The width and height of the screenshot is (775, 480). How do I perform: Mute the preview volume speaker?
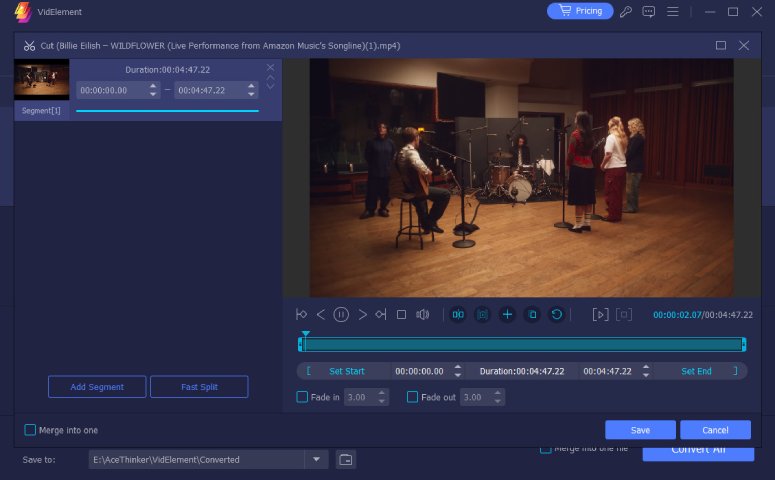[423, 314]
